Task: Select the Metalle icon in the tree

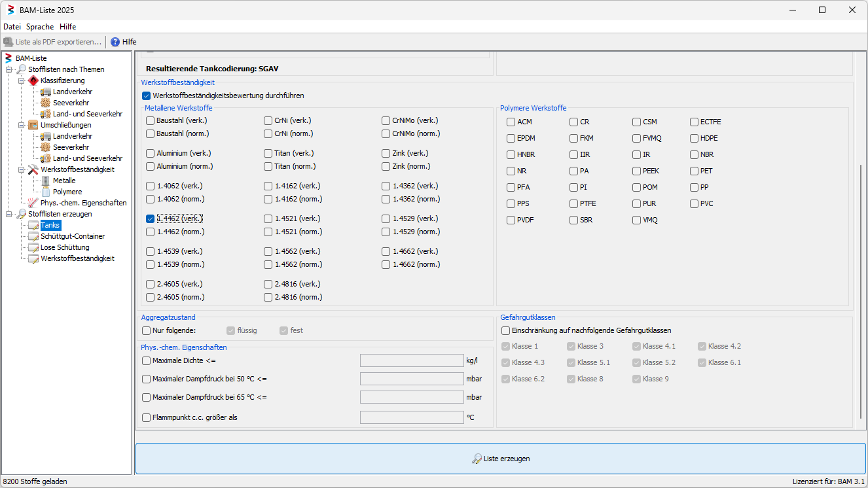Action: click(x=46, y=181)
